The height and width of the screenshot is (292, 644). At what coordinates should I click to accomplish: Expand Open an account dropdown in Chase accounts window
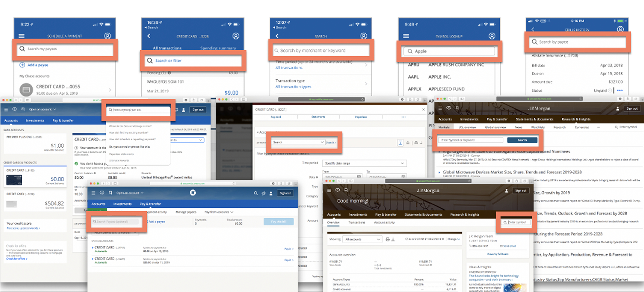point(43,109)
